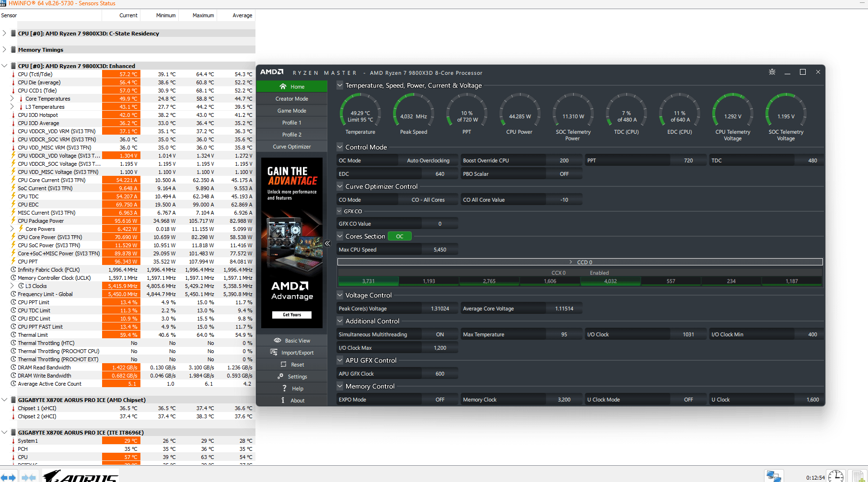Toggle U Clock Mode OFF value
Image resolution: width=868 pixels, height=482 pixels.
[x=688, y=400]
